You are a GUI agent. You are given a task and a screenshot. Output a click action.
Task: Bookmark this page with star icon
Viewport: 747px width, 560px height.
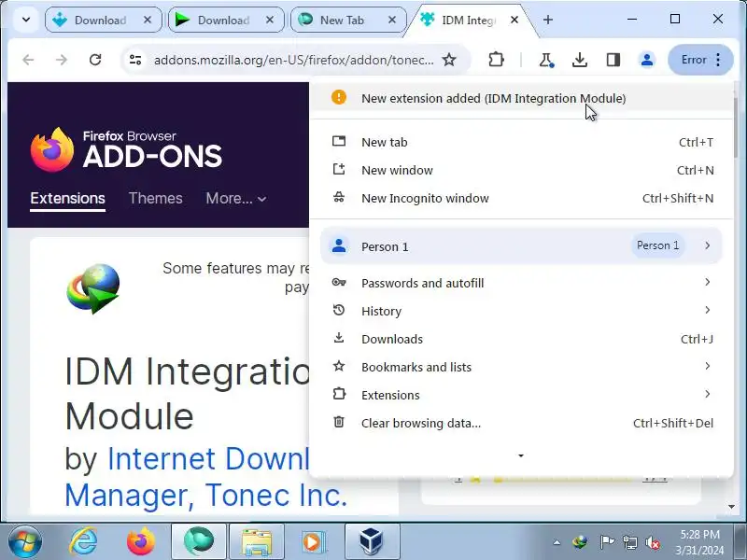pos(449,60)
